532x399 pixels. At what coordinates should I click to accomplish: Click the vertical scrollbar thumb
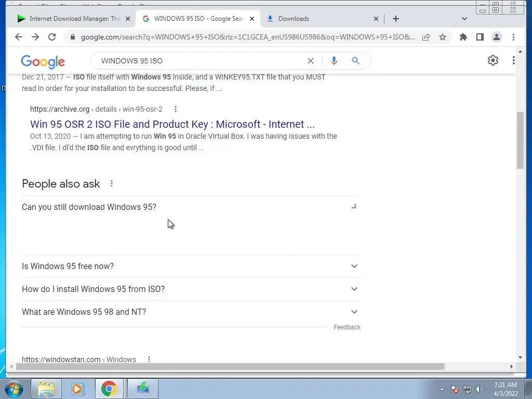pyautogui.click(x=520, y=140)
